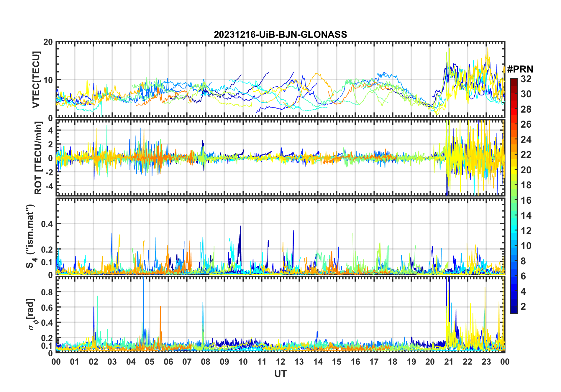Pick colorbar tick label 22
The width and height of the screenshot is (561, 392).
click(526, 155)
